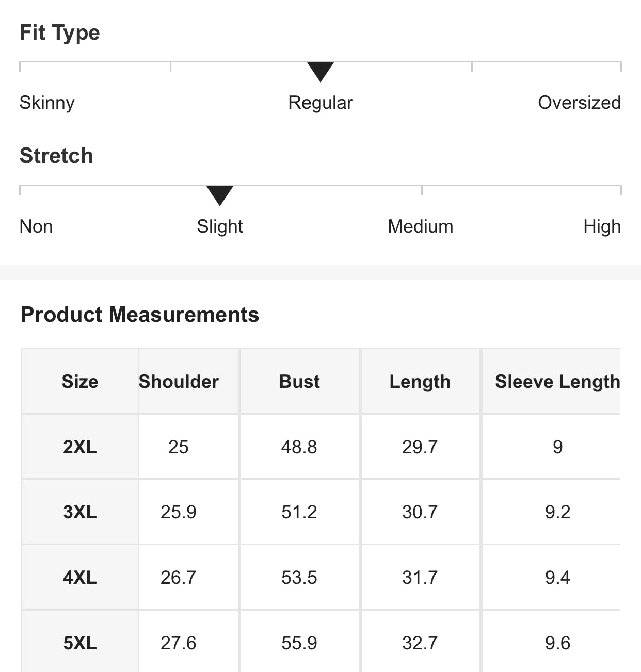Select the 5XL size row label

(80, 643)
